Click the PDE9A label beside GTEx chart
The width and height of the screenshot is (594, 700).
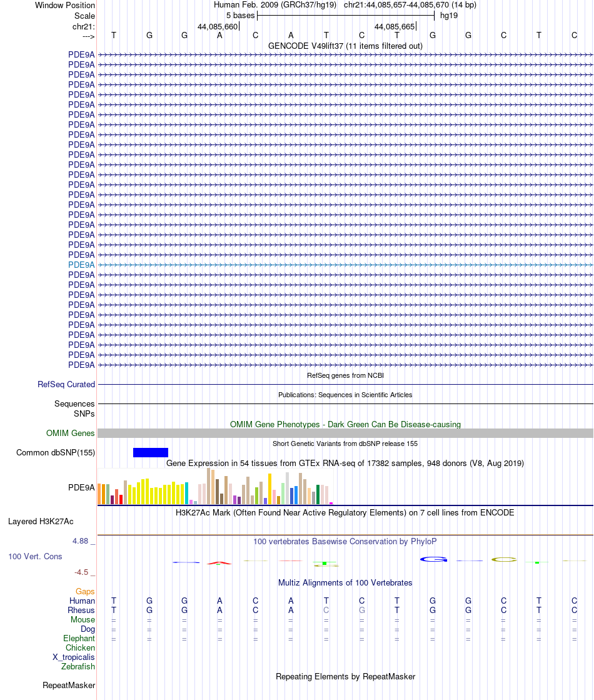(x=81, y=487)
